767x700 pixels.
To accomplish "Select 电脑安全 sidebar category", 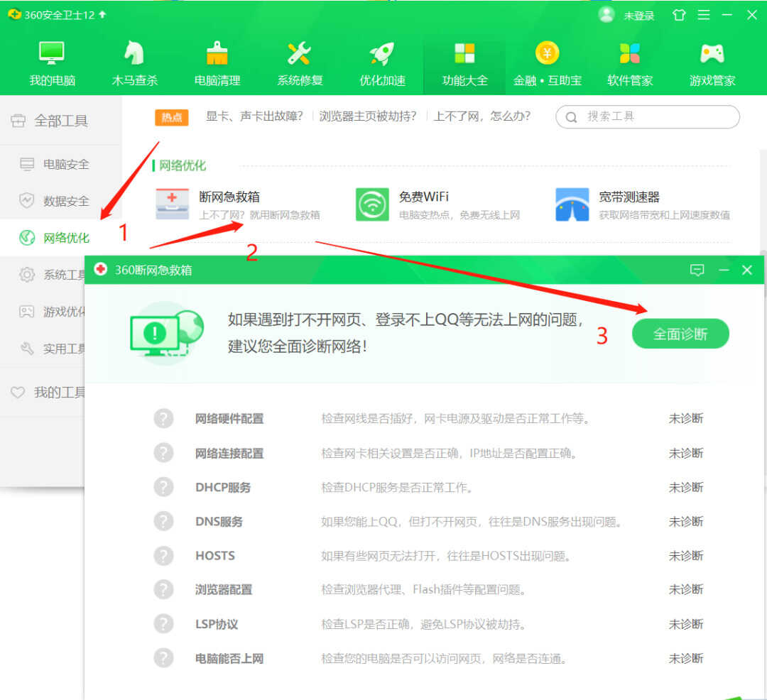I will tap(65, 164).
